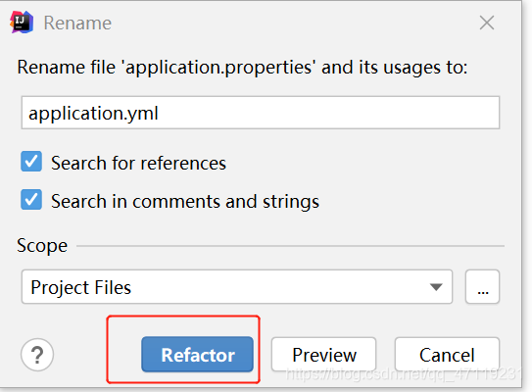
Task: Click the Preview button
Action: pyautogui.click(x=323, y=355)
